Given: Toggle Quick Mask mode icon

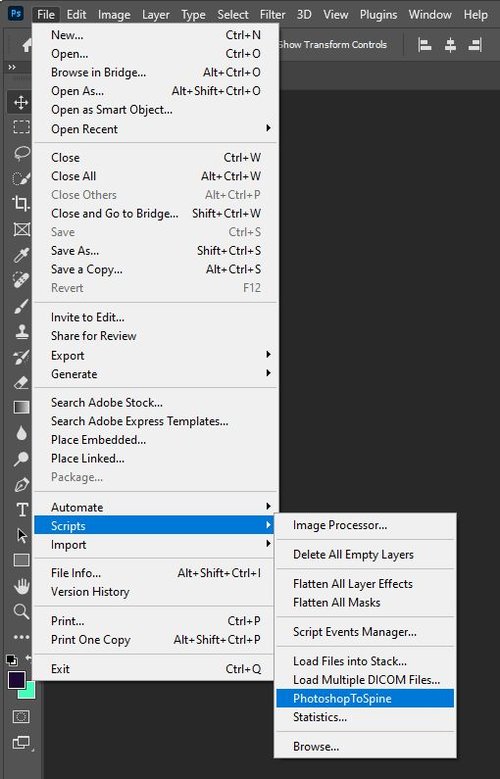Looking at the screenshot, I should [x=21, y=716].
